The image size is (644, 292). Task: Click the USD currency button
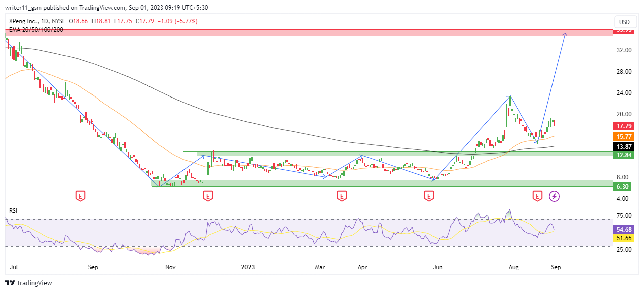pyautogui.click(x=625, y=22)
